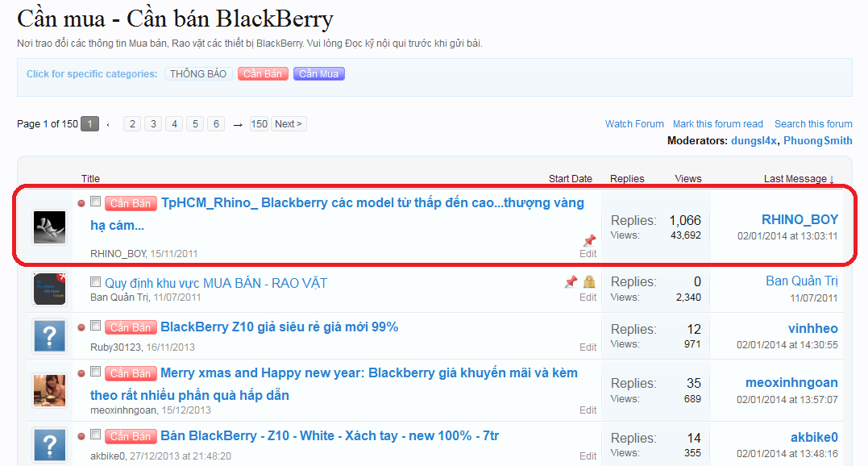Open last poster meoxinhngoan link
Viewport: 868px width, 466px height.
point(791,383)
